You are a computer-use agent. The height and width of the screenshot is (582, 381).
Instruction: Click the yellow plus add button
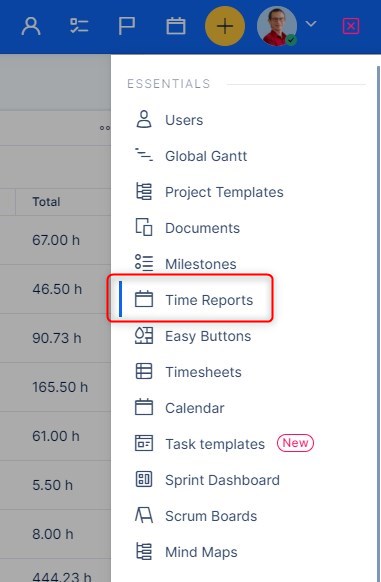225,26
